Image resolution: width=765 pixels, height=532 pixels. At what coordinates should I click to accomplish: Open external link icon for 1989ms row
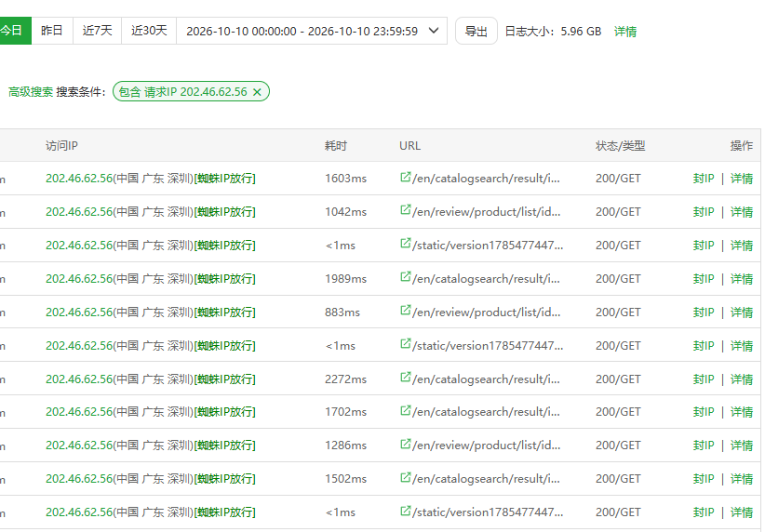(405, 277)
